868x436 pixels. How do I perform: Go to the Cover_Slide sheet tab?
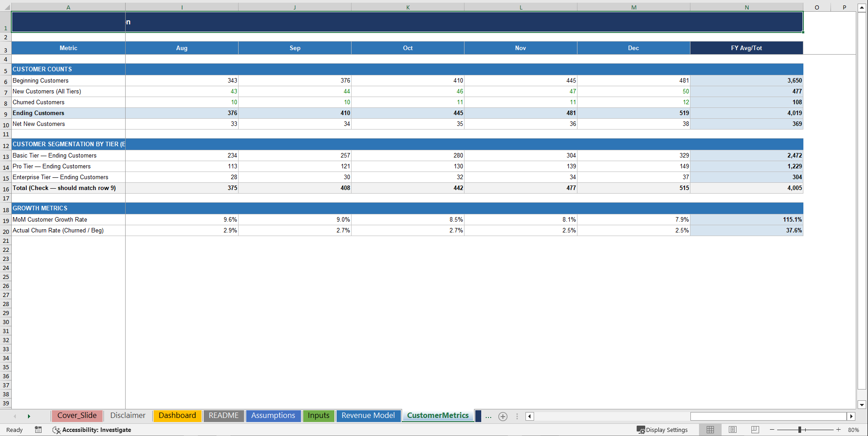tap(77, 416)
